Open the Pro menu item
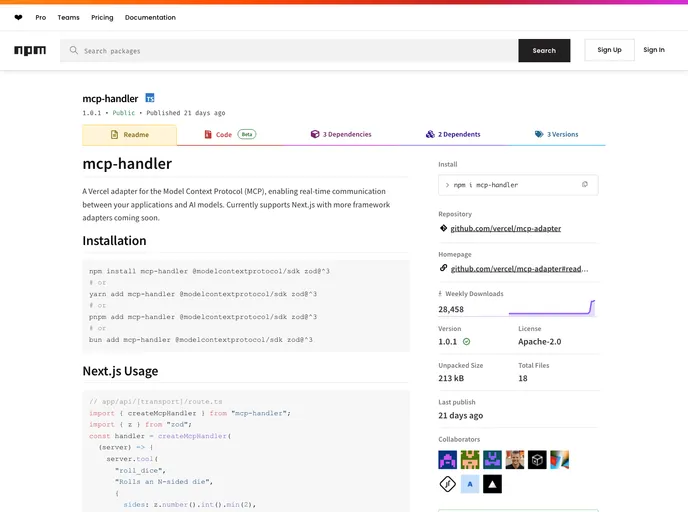The height and width of the screenshot is (512, 688). 41,18
